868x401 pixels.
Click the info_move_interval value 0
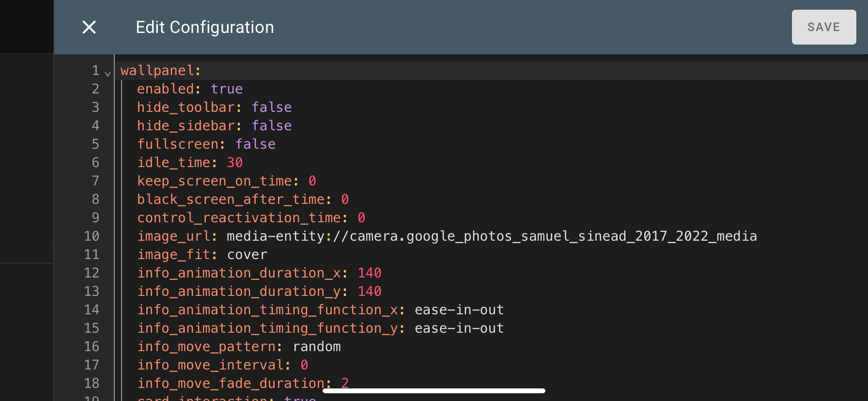pos(304,365)
